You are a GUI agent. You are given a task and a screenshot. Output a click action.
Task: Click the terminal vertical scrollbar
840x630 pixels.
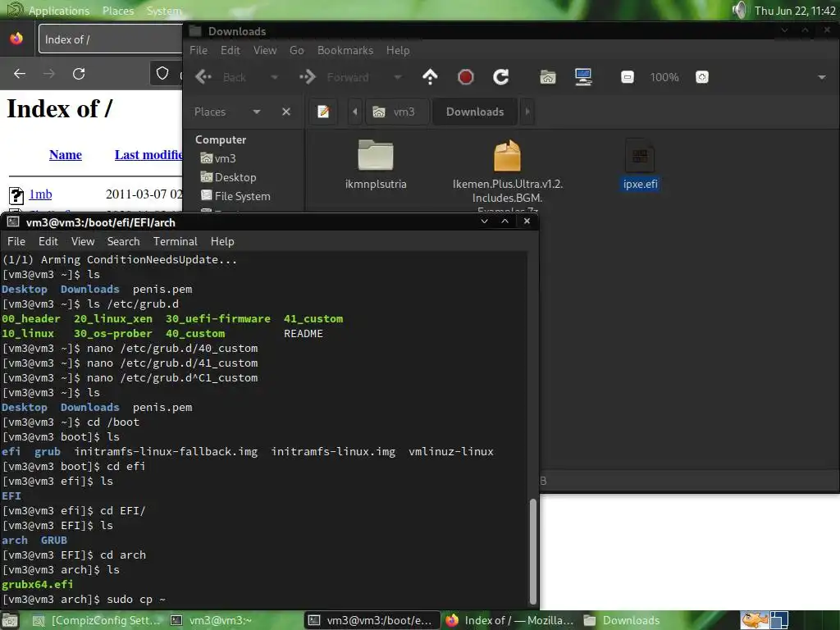click(x=532, y=550)
